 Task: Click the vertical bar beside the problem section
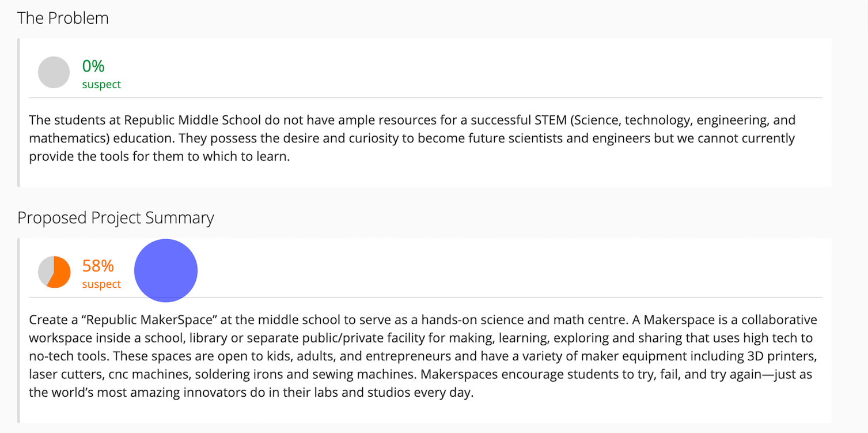coord(19,112)
